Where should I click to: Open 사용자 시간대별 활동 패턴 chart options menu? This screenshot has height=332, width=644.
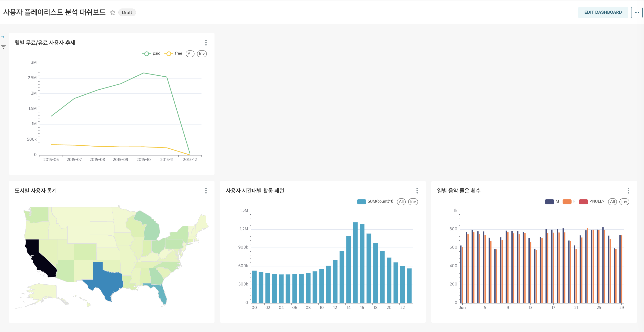click(417, 191)
